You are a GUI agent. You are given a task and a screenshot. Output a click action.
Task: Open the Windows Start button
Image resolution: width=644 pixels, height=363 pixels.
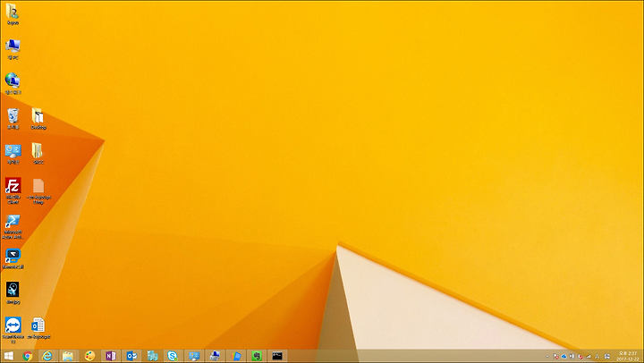point(8,356)
